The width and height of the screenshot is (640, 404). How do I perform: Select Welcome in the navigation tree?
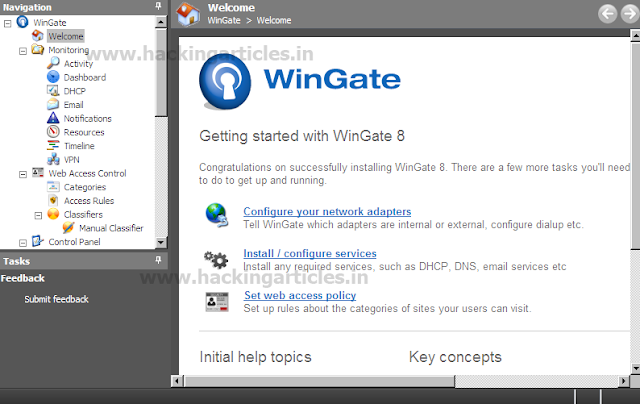click(66, 36)
